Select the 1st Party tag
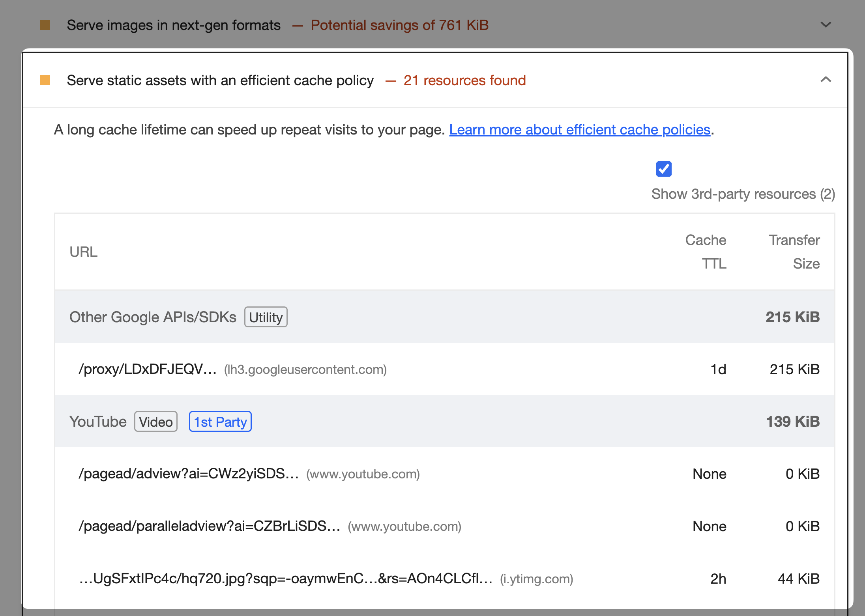865x616 pixels. 220,422
